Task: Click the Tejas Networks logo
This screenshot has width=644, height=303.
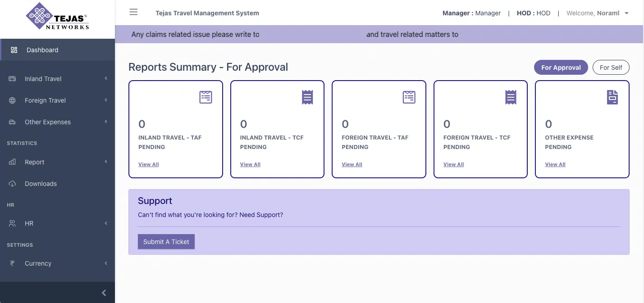Action: tap(57, 18)
